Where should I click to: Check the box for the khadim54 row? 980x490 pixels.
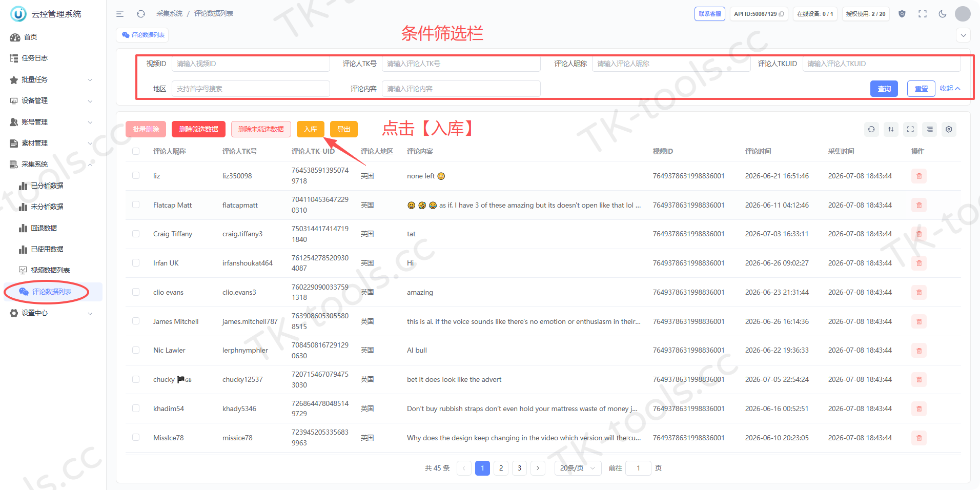click(136, 409)
